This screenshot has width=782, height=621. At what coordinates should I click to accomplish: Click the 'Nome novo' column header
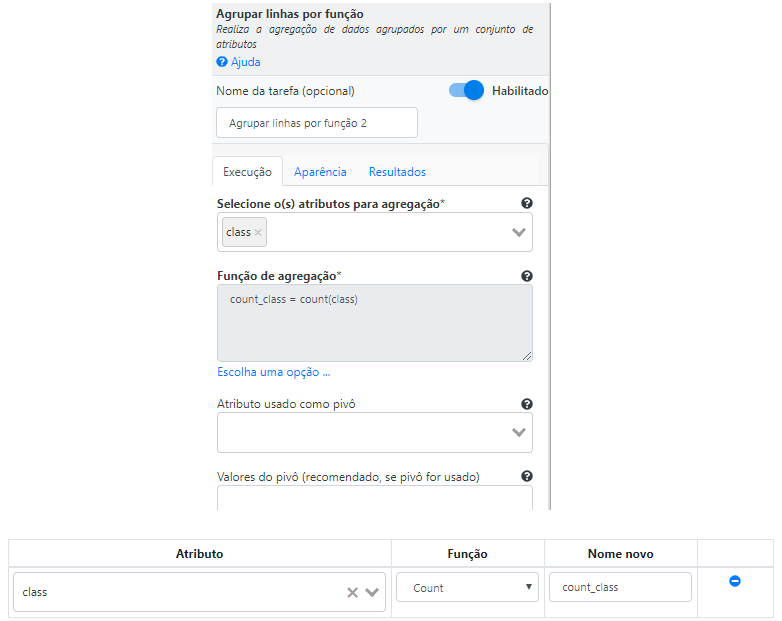click(x=620, y=554)
